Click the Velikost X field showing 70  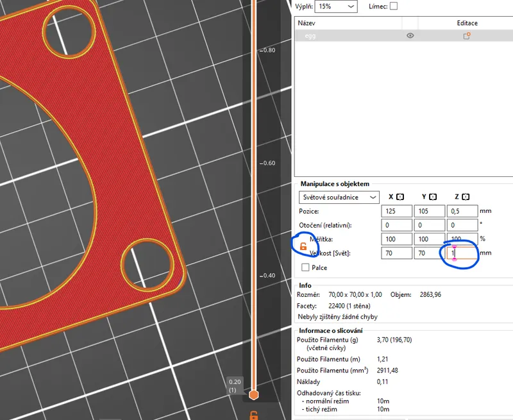tap(396, 253)
